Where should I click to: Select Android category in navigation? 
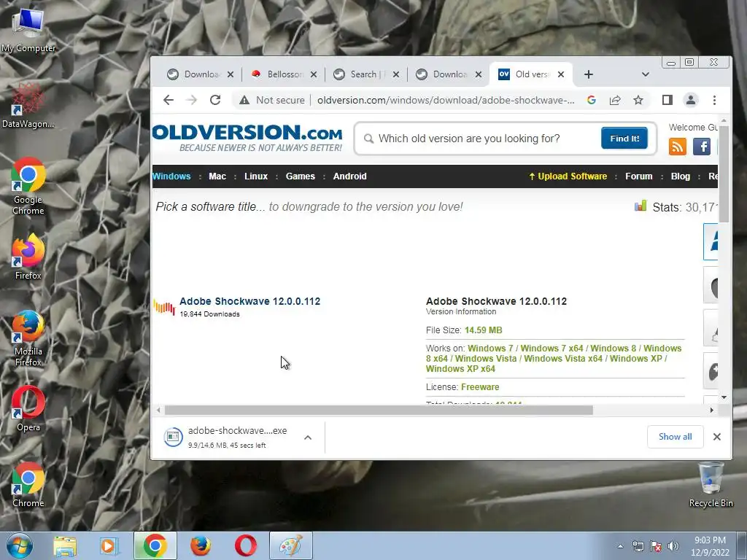349,176
